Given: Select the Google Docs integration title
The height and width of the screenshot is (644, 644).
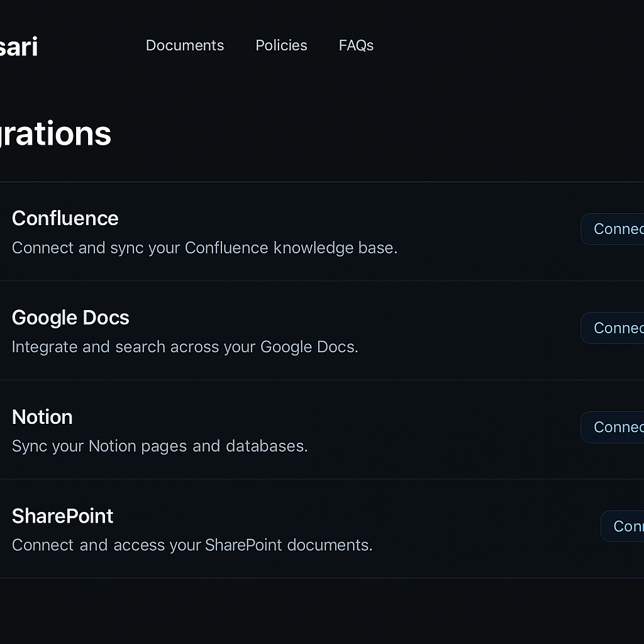Looking at the screenshot, I should tap(70, 318).
